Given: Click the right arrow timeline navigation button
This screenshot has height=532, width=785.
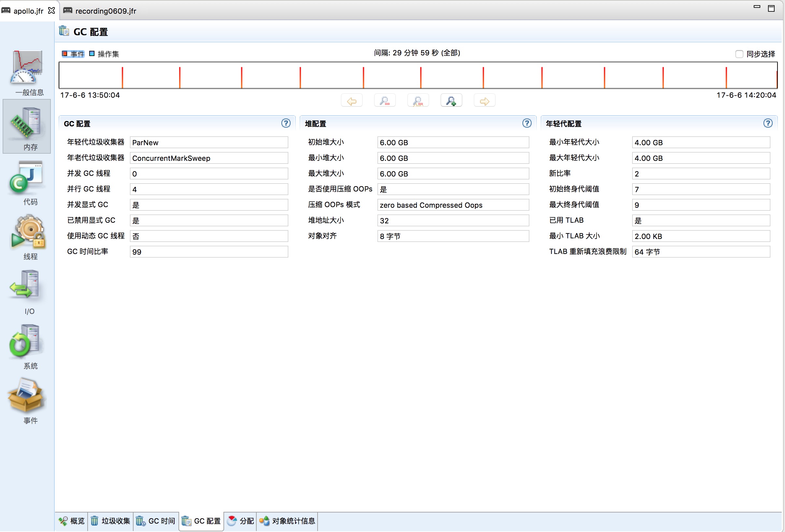Looking at the screenshot, I should pyautogui.click(x=485, y=101).
